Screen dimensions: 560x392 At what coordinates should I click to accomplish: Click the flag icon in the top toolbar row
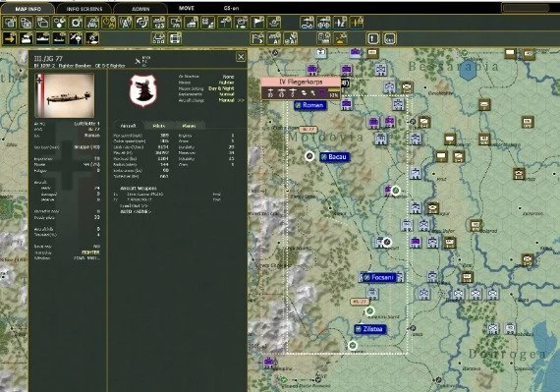coord(257,23)
